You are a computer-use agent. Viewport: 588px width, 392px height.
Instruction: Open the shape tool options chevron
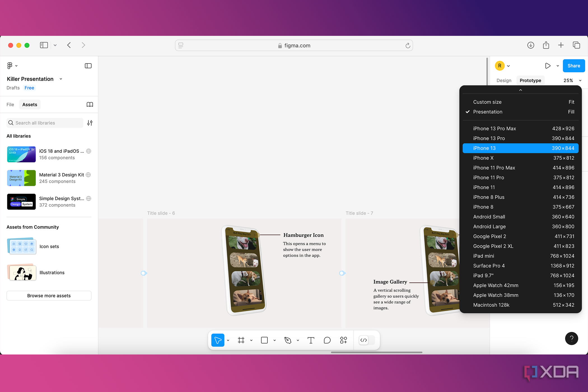[x=274, y=340]
